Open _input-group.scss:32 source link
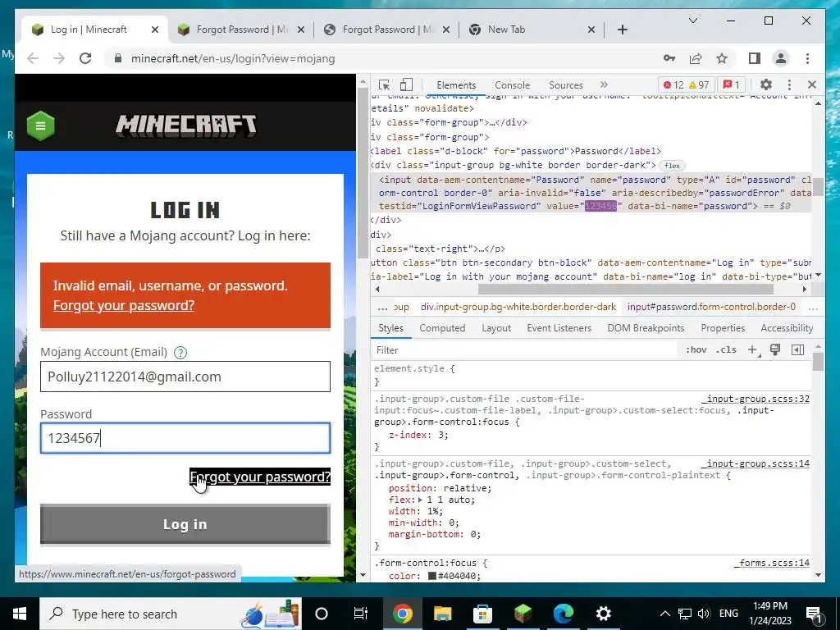This screenshot has width=840, height=630. (756, 399)
